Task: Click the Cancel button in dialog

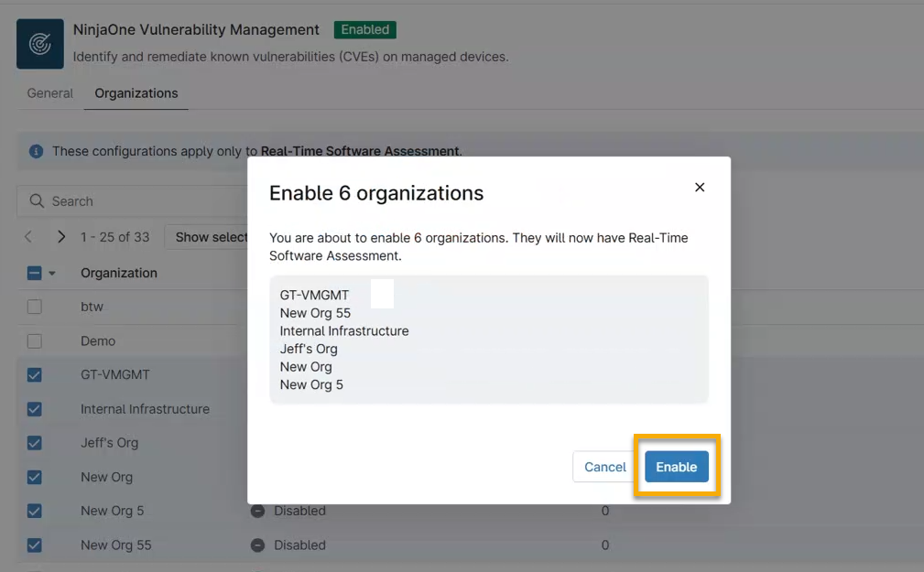Action: click(x=605, y=467)
